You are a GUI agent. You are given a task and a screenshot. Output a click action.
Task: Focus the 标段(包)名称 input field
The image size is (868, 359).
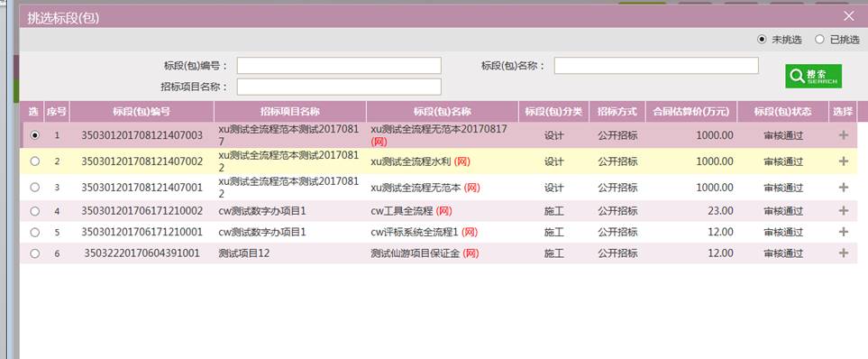coord(656,65)
